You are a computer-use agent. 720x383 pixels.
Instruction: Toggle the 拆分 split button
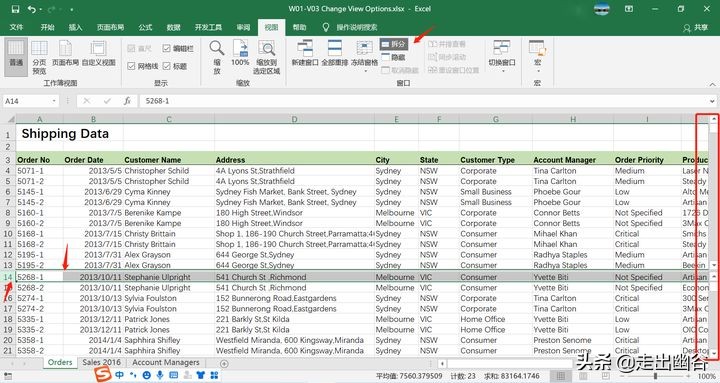click(394, 44)
